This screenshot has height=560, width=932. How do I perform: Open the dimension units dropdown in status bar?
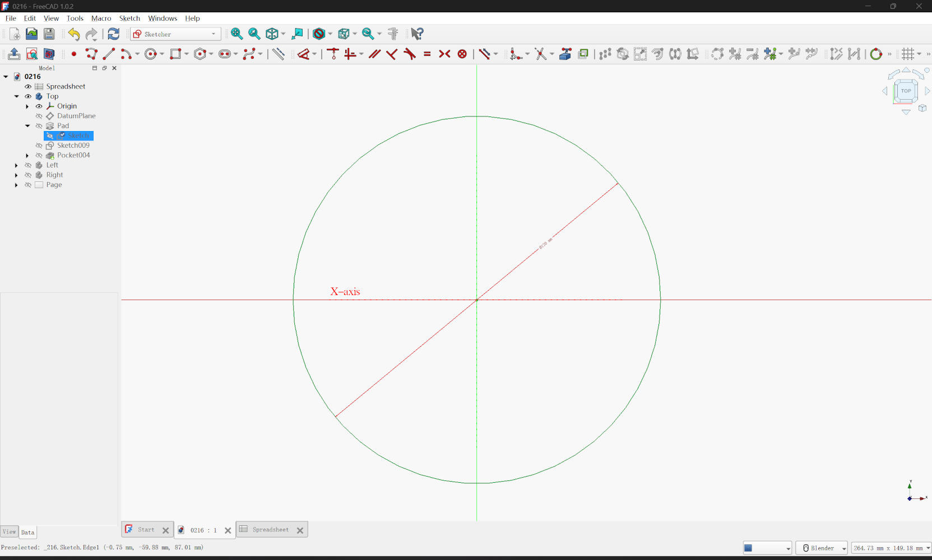coord(891,548)
